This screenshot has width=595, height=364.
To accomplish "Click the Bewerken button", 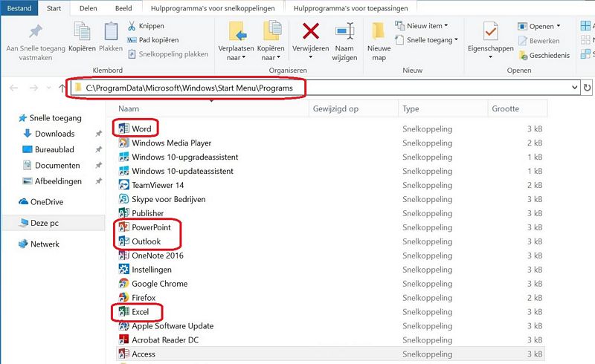I will click(538, 41).
